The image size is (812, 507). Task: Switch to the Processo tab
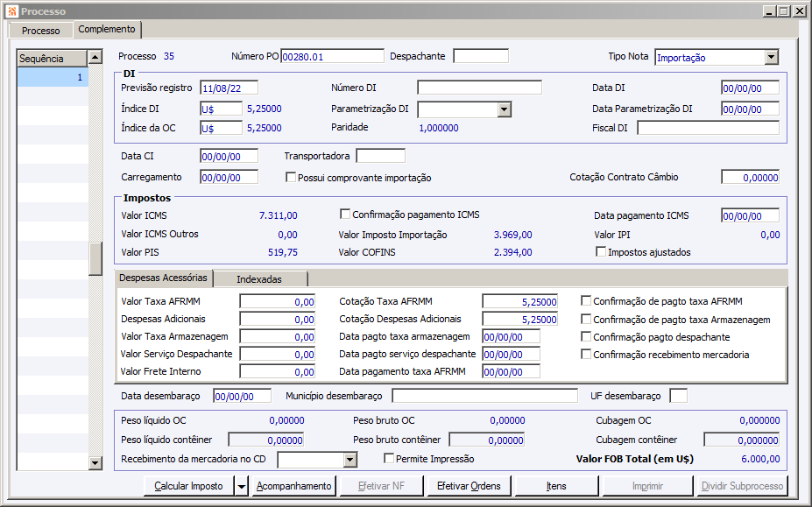tap(40, 31)
